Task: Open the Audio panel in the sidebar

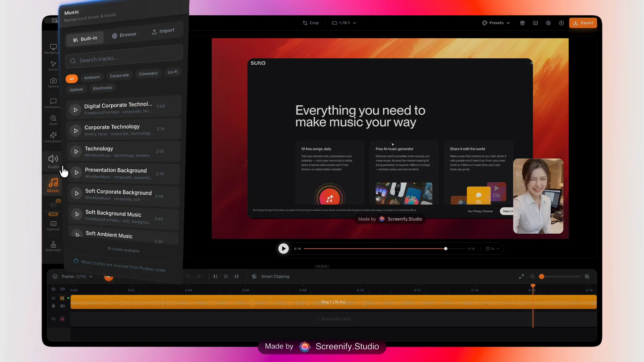Action: [x=53, y=162]
